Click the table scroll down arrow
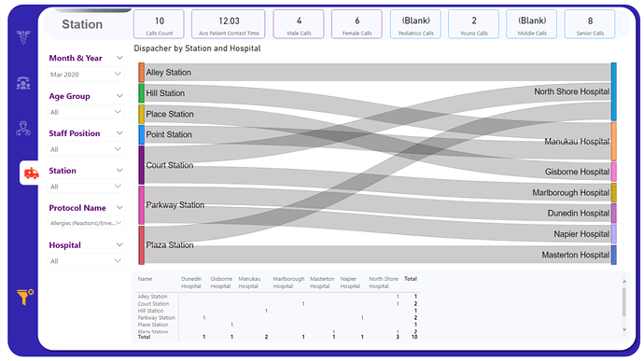 (623, 329)
